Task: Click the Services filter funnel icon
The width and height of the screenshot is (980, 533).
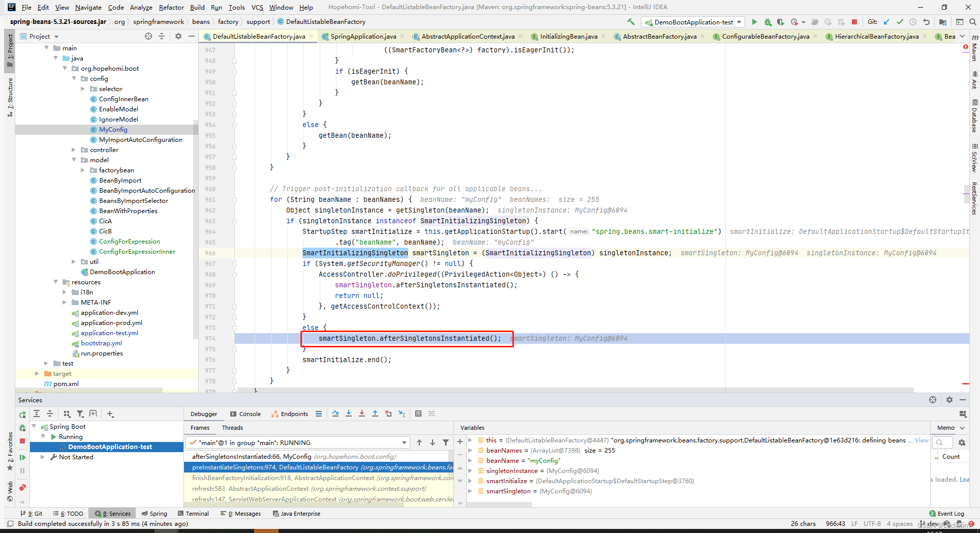Action: click(80, 413)
